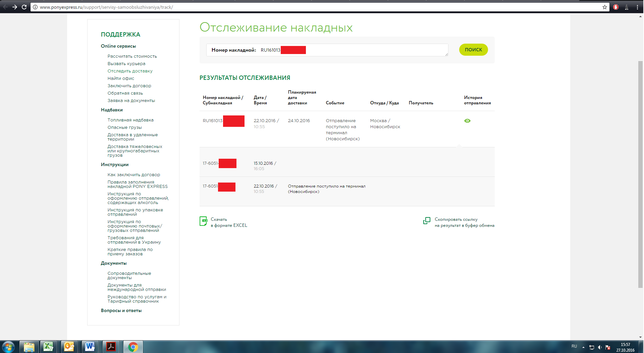The height and width of the screenshot is (353, 644).
Task: Show hidden tray icons arrow
Action: click(x=583, y=347)
